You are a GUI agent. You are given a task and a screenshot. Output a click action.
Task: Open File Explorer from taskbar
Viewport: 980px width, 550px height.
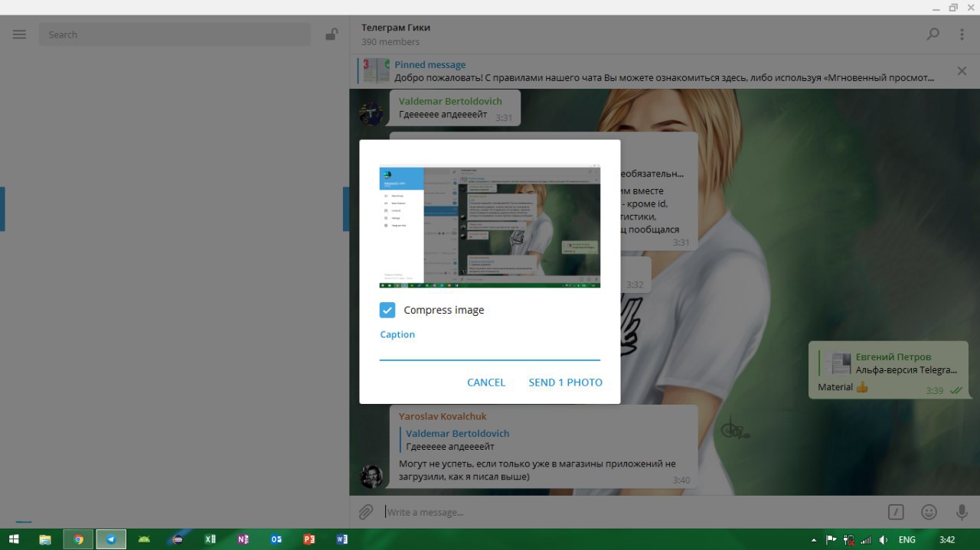click(x=45, y=539)
